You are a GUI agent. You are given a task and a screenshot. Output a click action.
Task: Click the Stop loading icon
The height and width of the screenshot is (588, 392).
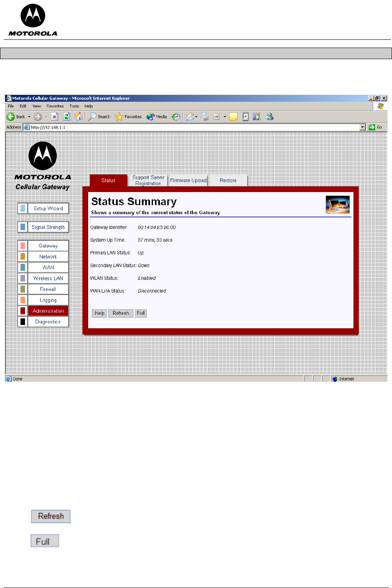coord(55,117)
